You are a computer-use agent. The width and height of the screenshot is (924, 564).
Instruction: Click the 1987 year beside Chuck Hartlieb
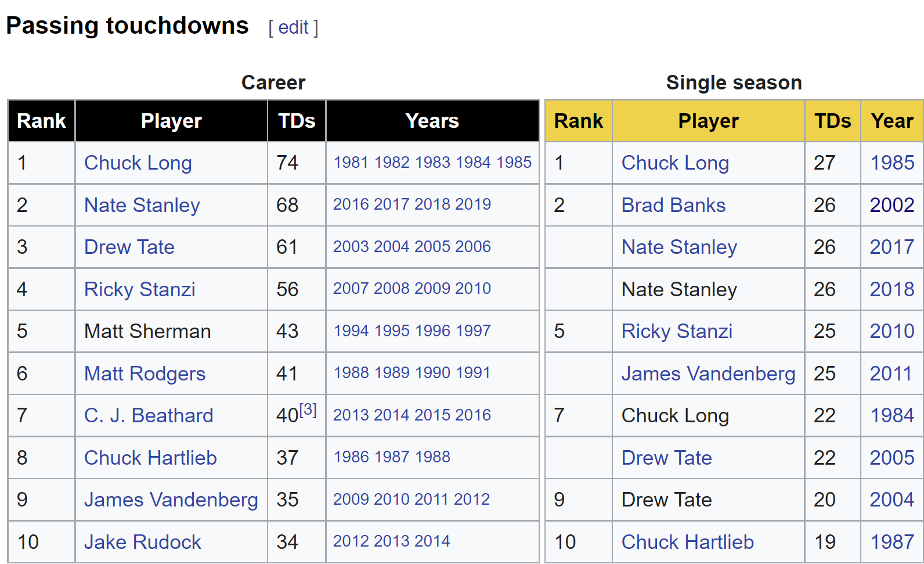pyautogui.click(x=892, y=542)
